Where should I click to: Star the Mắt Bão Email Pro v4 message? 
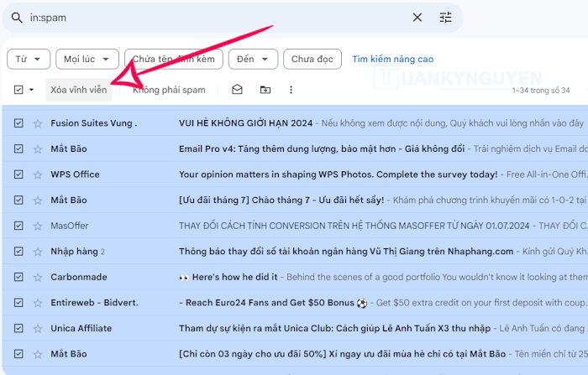(x=38, y=149)
